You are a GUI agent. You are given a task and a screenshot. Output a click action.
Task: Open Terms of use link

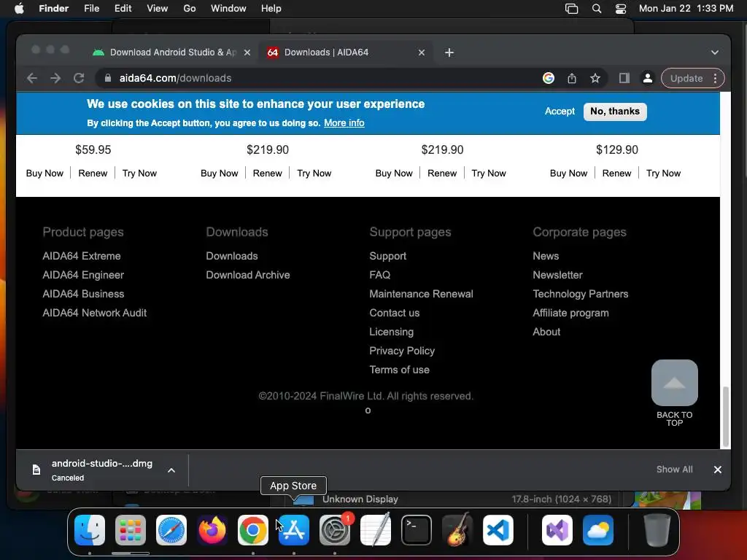(399, 370)
